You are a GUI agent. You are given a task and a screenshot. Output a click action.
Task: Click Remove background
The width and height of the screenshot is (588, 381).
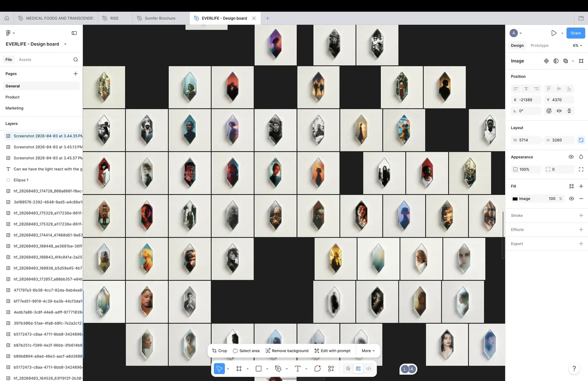[x=287, y=351]
